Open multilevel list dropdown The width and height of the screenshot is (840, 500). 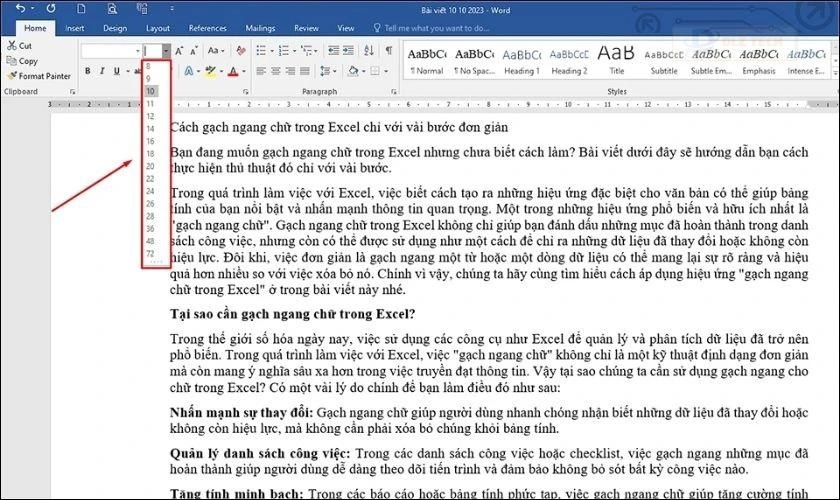[x=316, y=51]
